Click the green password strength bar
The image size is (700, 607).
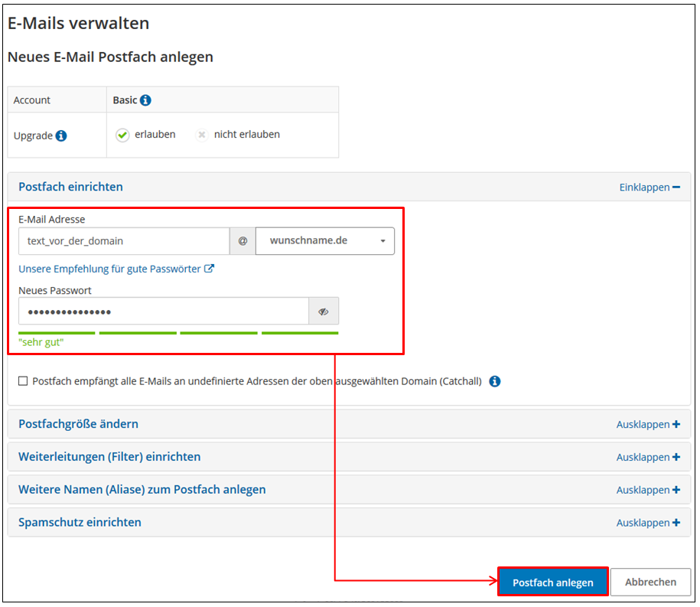pos(178,333)
